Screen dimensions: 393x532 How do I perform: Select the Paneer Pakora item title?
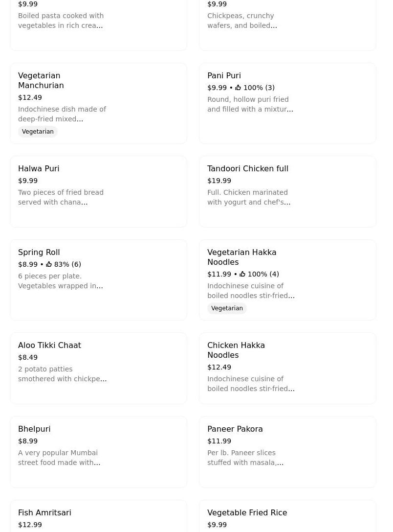[x=235, y=429]
